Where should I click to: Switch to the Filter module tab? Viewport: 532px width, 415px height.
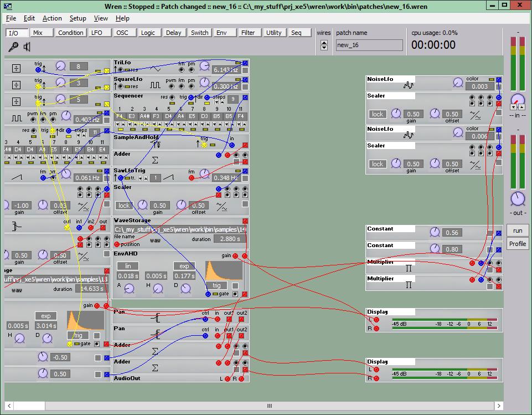pos(249,33)
